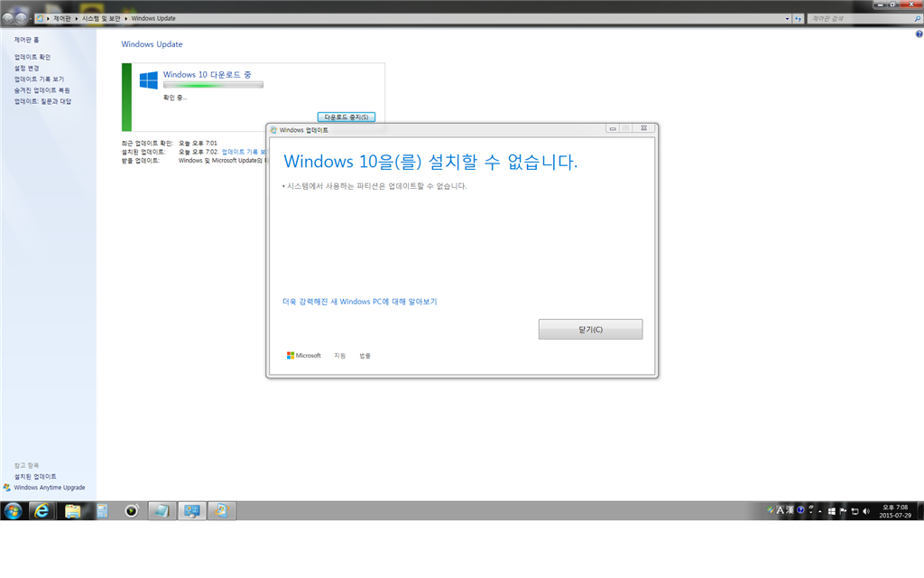Open 설치된 업데이트 in the sidebar
This screenshot has height=578, width=924.
click(35, 477)
